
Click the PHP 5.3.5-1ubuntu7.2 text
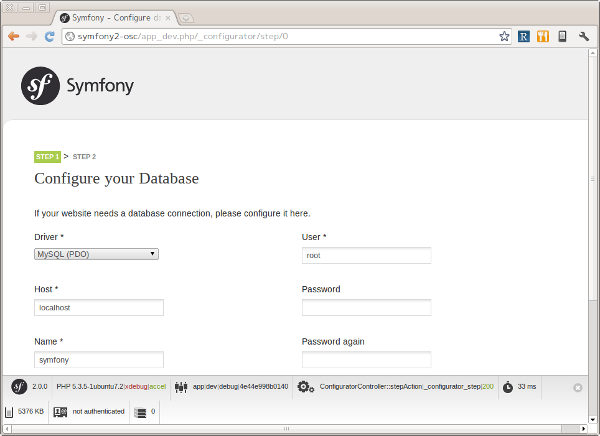pyautogui.click(x=90, y=387)
